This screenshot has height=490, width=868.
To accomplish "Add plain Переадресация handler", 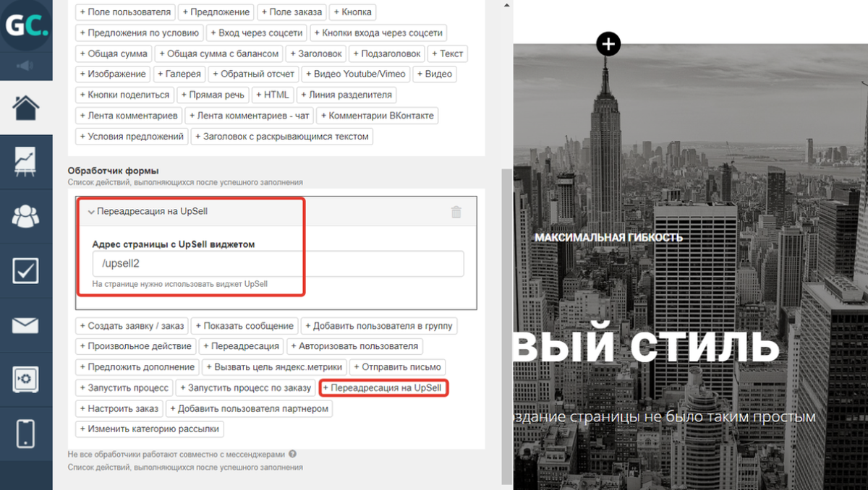I will click(242, 346).
